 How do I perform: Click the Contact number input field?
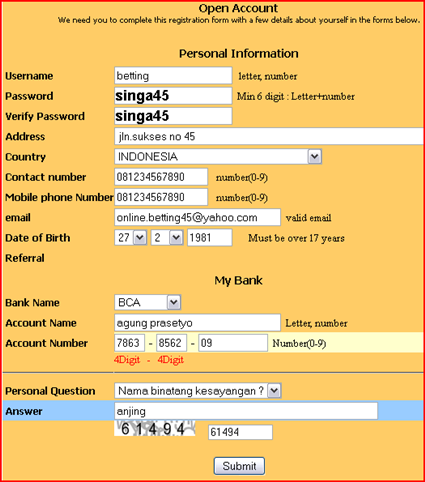tap(161, 177)
